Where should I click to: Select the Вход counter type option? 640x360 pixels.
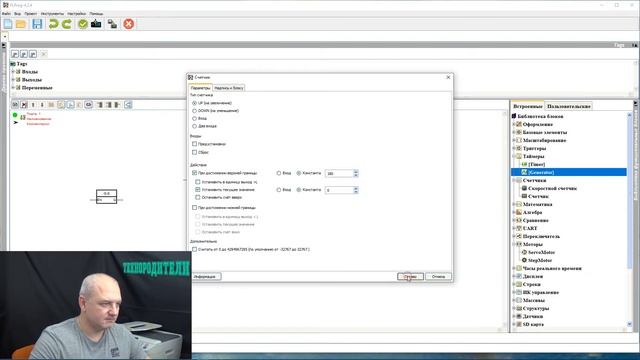194,118
